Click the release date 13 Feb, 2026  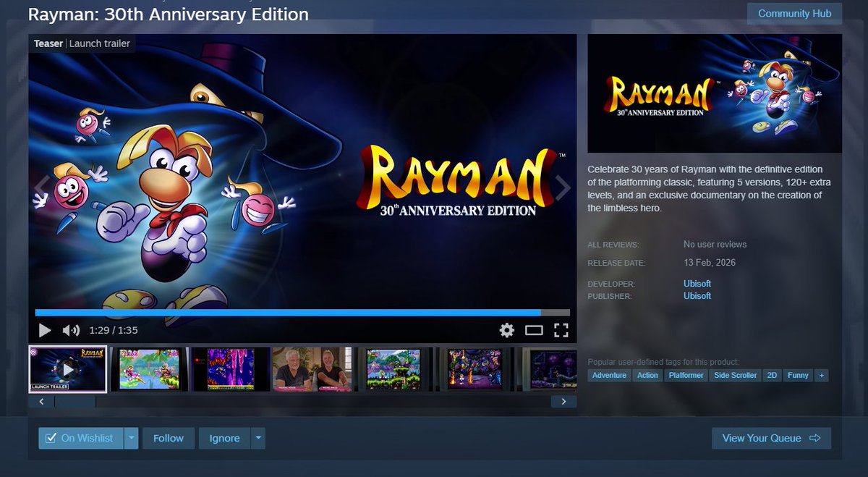pos(710,262)
